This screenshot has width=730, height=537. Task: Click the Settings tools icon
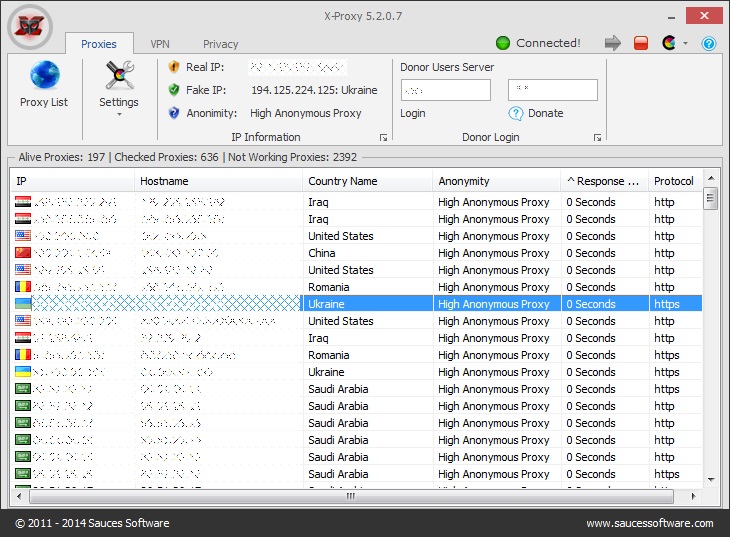[x=119, y=77]
